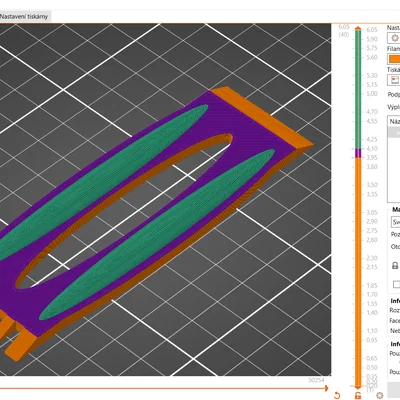Click the 1,40 tick on the layer ruler
400x400 pixels.
point(372,313)
